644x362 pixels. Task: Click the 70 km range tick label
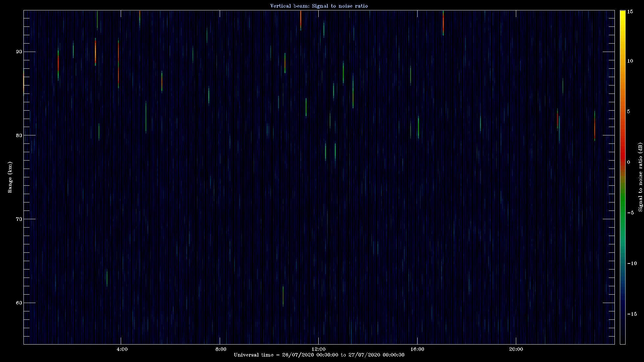coord(18,219)
